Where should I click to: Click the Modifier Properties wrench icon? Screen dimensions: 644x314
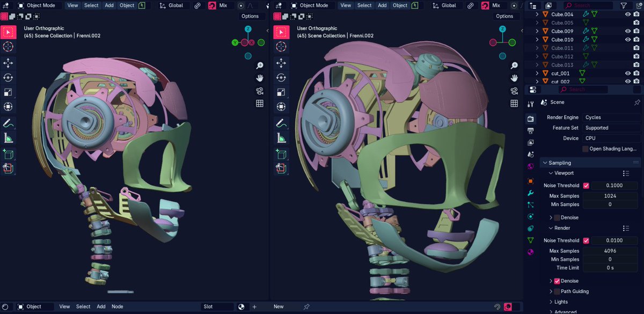(x=531, y=193)
